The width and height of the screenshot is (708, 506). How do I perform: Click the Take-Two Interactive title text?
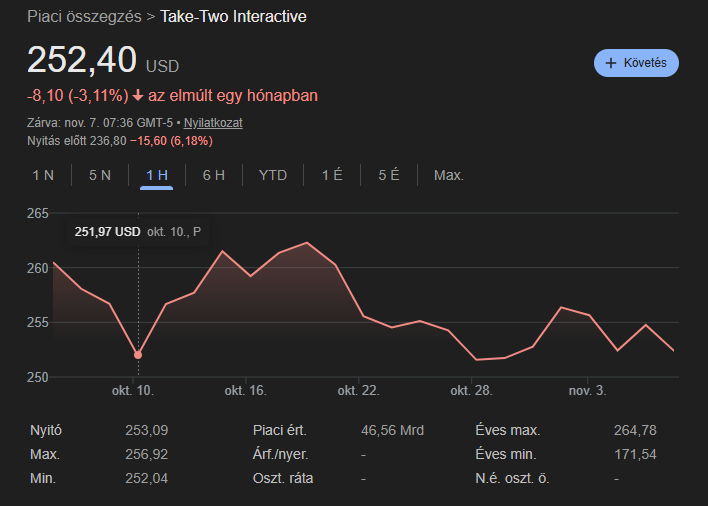point(233,17)
